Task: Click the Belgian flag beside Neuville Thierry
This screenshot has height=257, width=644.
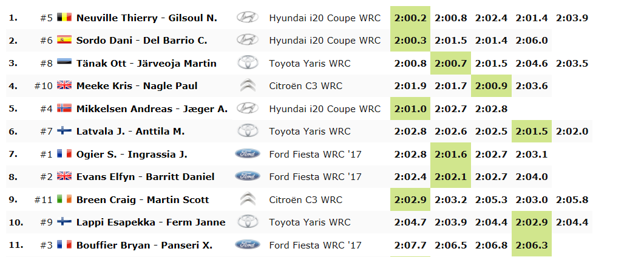Action: [x=64, y=18]
